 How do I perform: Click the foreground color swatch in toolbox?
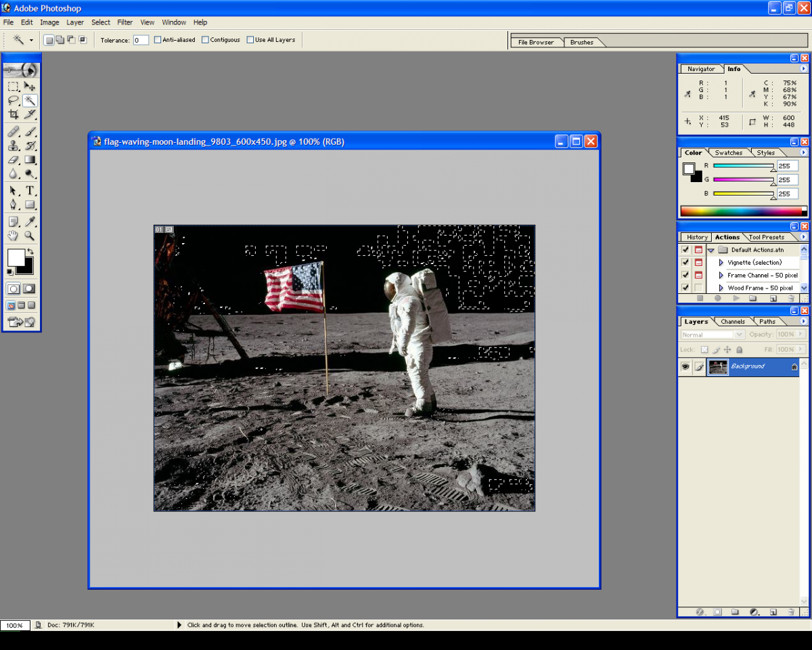point(15,257)
